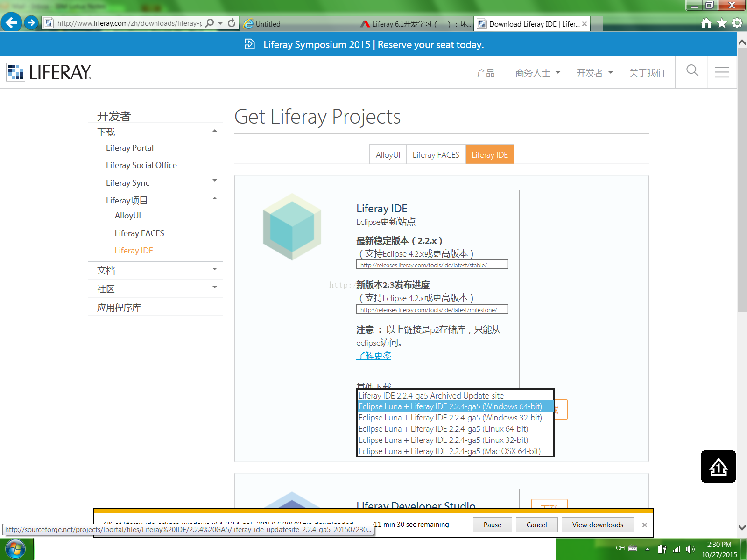Cancel the current download
Screen dimensions: 747x560
coord(536,525)
